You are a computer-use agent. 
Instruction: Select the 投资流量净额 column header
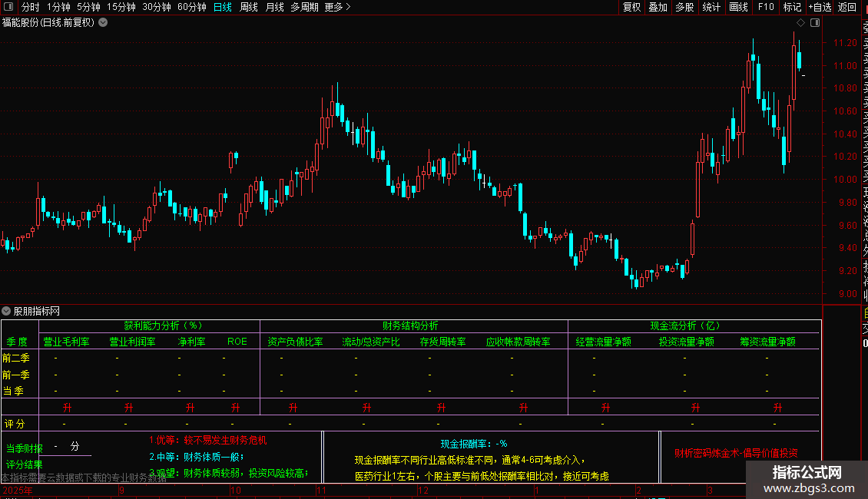point(687,342)
